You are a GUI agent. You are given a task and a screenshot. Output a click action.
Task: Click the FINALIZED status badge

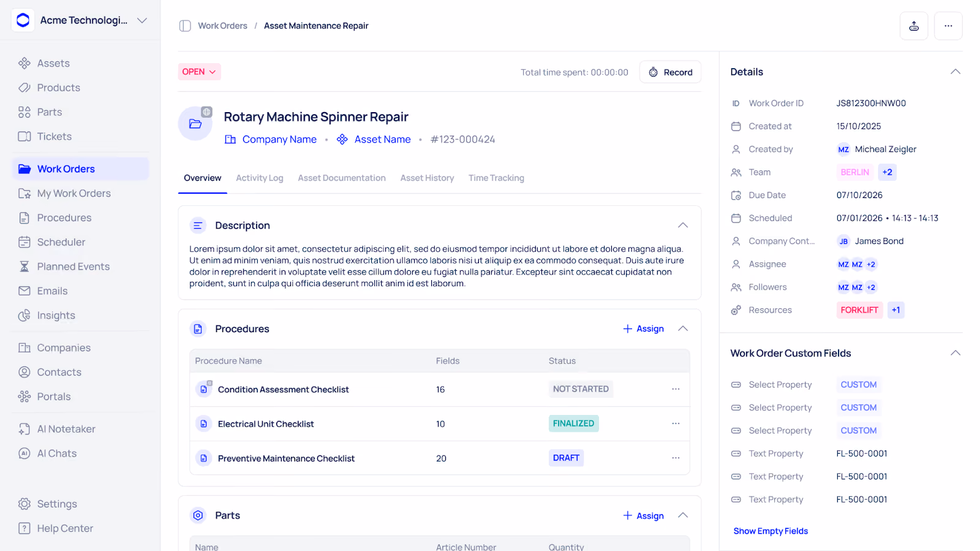pyautogui.click(x=573, y=424)
